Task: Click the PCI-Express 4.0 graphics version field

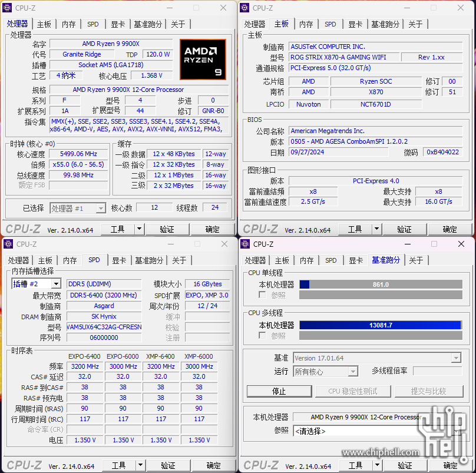Action: pyautogui.click(x=375, y=181)
